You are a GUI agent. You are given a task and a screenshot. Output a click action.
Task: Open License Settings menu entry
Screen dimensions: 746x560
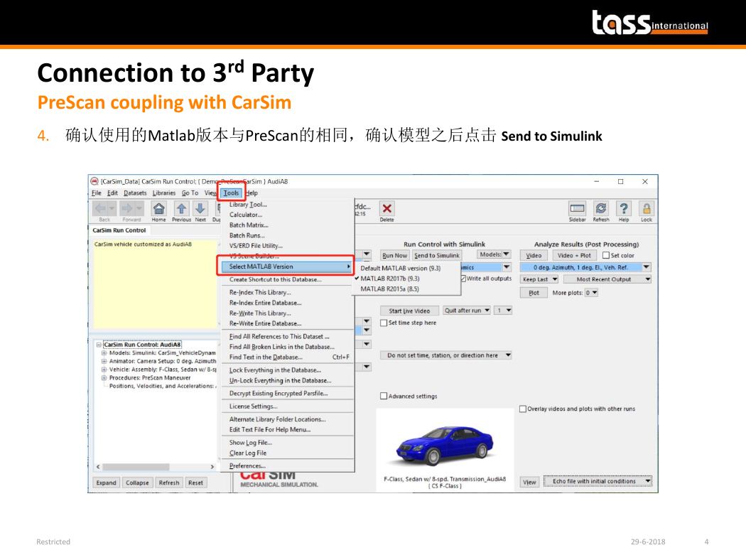tap(253, 406)
